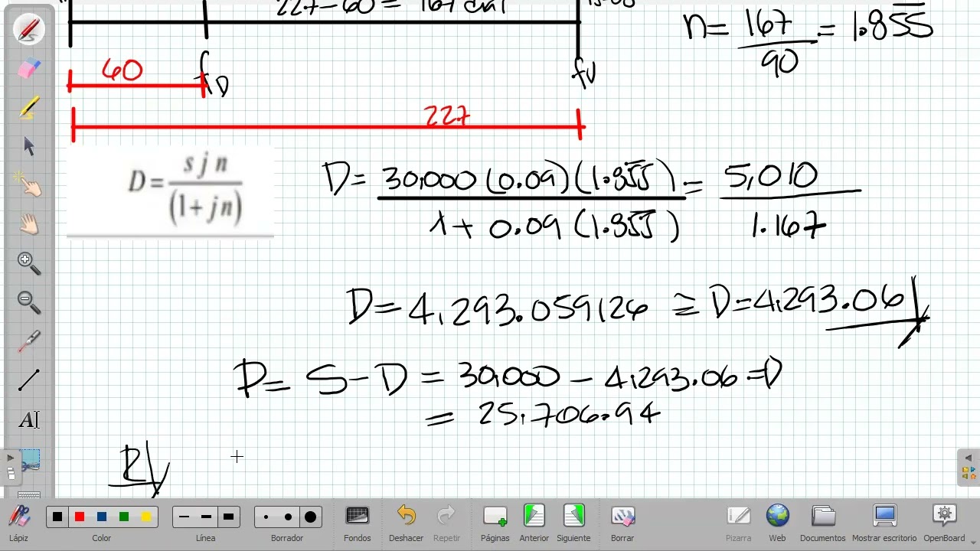The image size is (980, 551).
Task: Choose the small eraser size
Action: click(x=266, y=517)
